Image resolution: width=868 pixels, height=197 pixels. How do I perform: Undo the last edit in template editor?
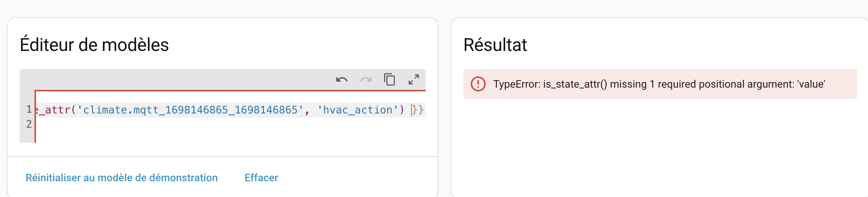pyautogui.click(x=341, y=79)
